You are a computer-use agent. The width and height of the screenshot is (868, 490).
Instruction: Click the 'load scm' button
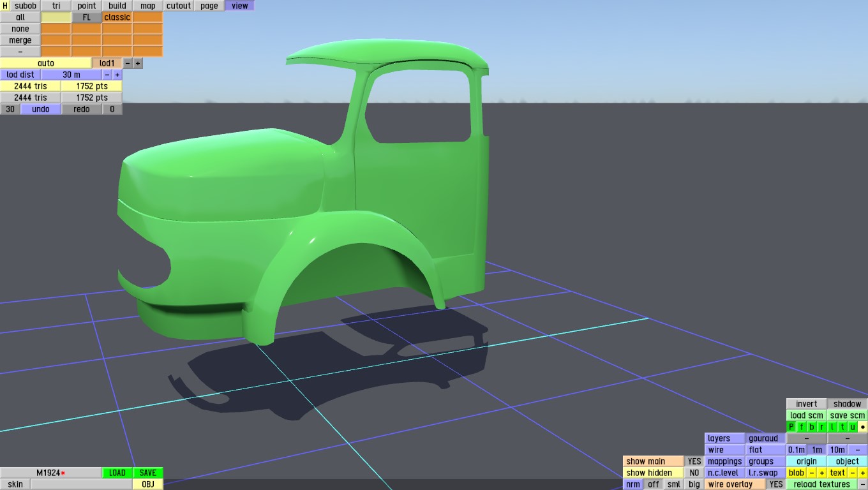point(807,415)
